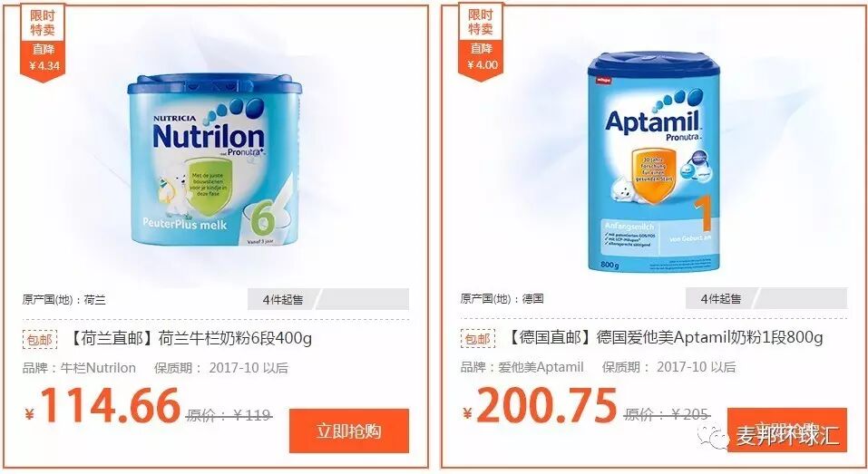The image size is (868, 474).
Task: Click the 4件起售 tag on Aptamil card
Action: coord(721,299)
